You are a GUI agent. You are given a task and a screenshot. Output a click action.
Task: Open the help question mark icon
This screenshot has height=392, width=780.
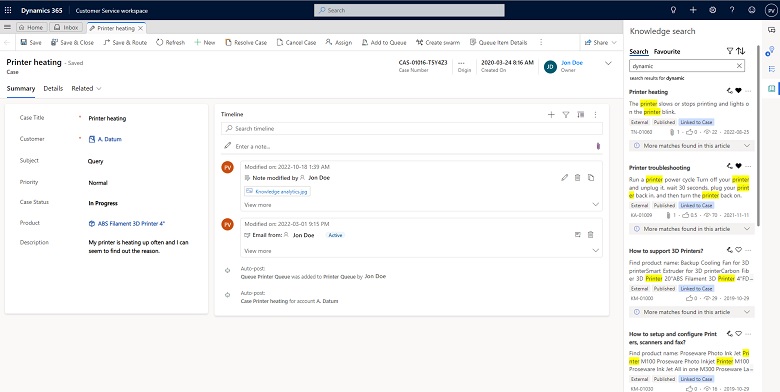pos(732,10)
